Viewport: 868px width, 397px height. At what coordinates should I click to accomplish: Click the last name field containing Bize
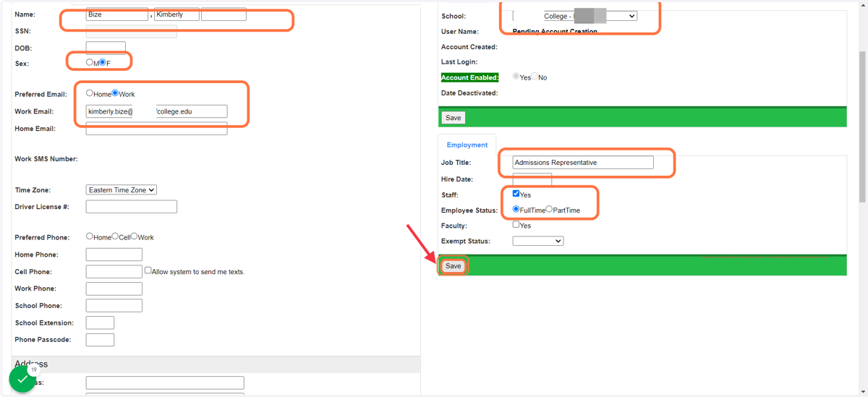pos(117,14)
